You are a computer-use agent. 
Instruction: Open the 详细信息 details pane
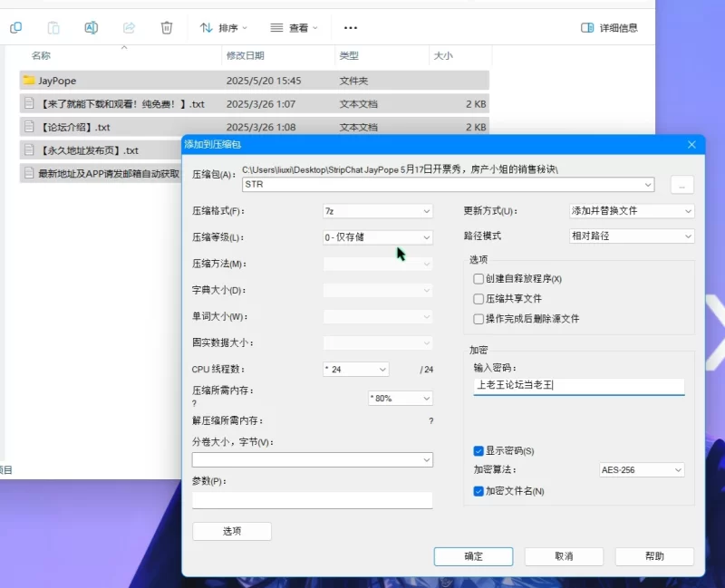tap(609, 28)
